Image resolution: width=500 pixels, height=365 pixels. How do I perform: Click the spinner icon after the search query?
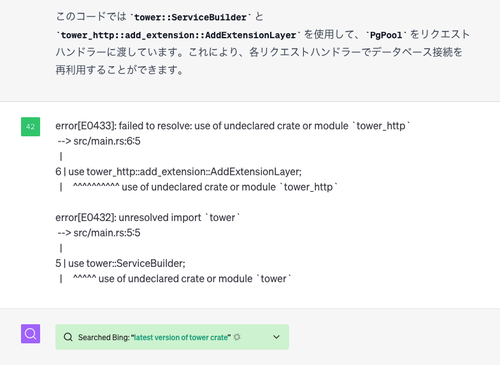click(237, 337)
